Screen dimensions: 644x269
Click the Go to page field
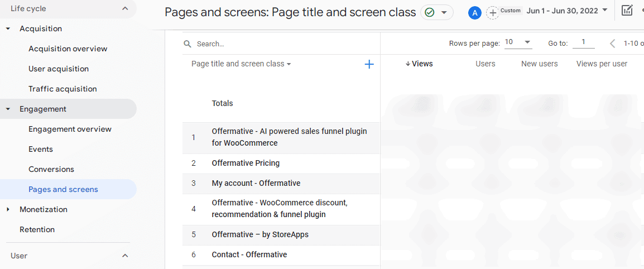click(x=583, y=42)
